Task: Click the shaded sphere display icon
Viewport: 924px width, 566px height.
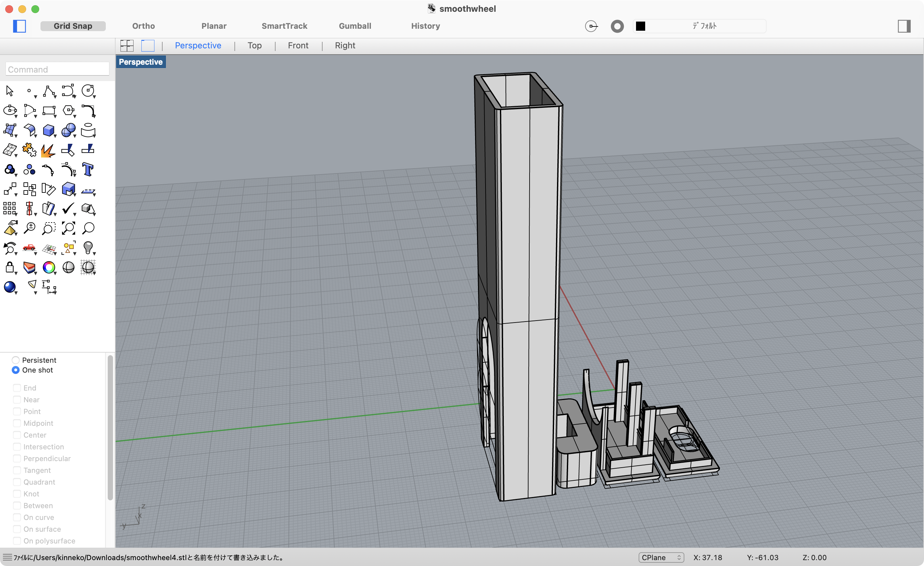Action: 68,267
